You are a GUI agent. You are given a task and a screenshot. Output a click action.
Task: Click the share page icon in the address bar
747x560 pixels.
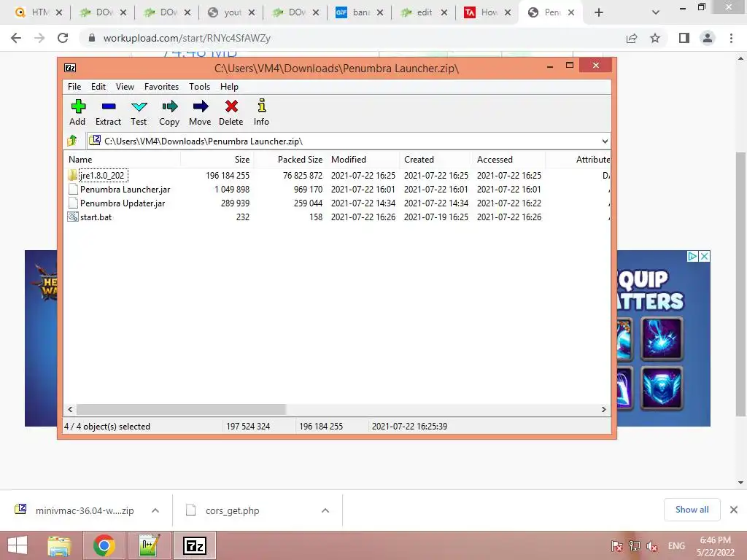[x=632, y=38]
